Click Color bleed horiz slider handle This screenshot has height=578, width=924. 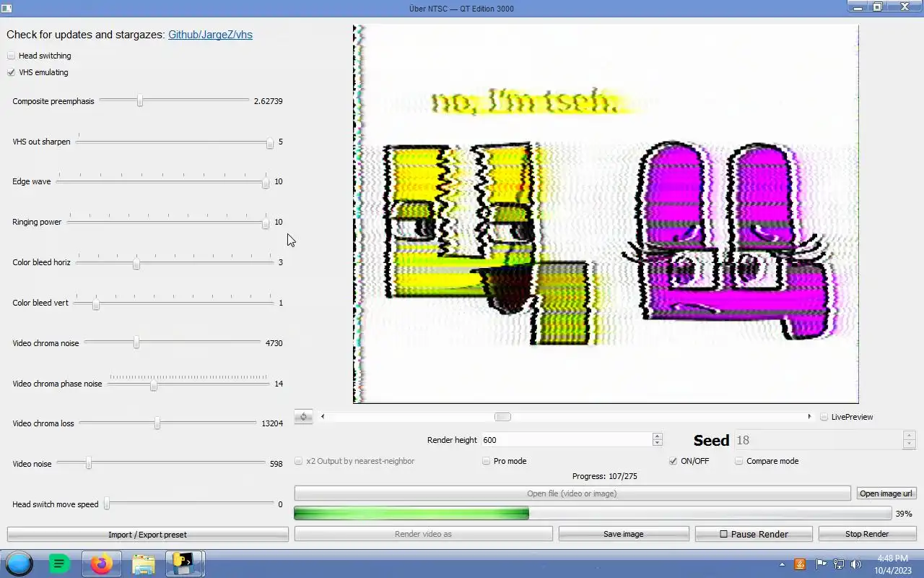[x=136, y=264]
